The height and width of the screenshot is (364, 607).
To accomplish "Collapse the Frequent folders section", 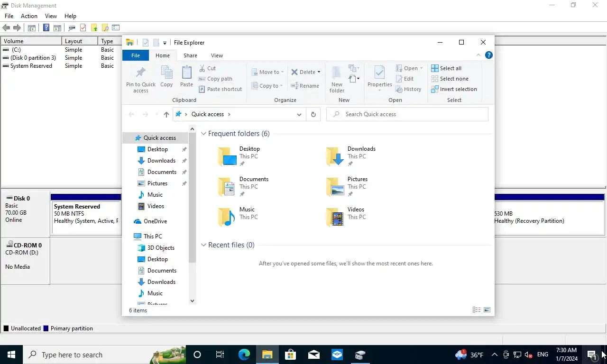I will [203, 134].
